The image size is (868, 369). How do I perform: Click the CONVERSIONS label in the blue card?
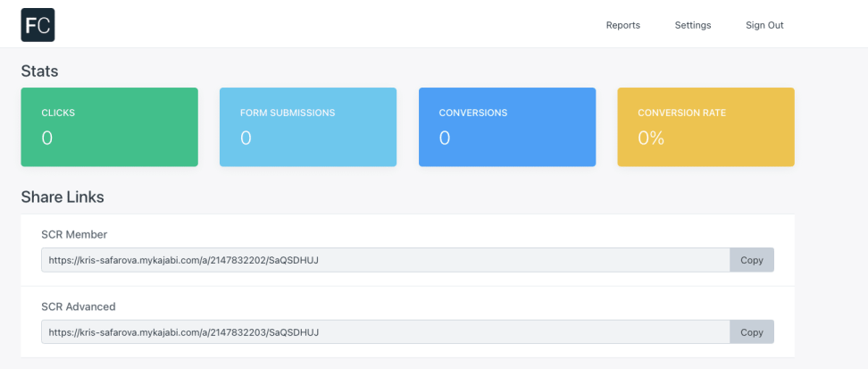pos(472,113)
